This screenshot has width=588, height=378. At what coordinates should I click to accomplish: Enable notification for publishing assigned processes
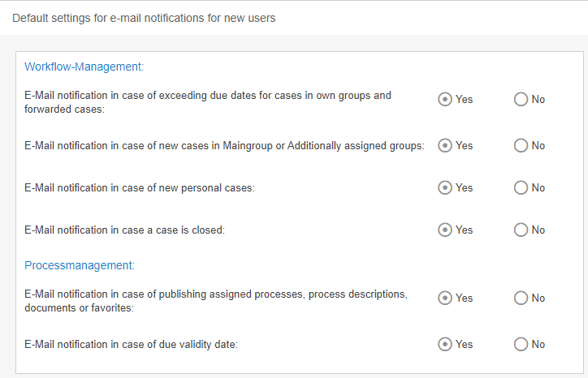coord(445,298)
